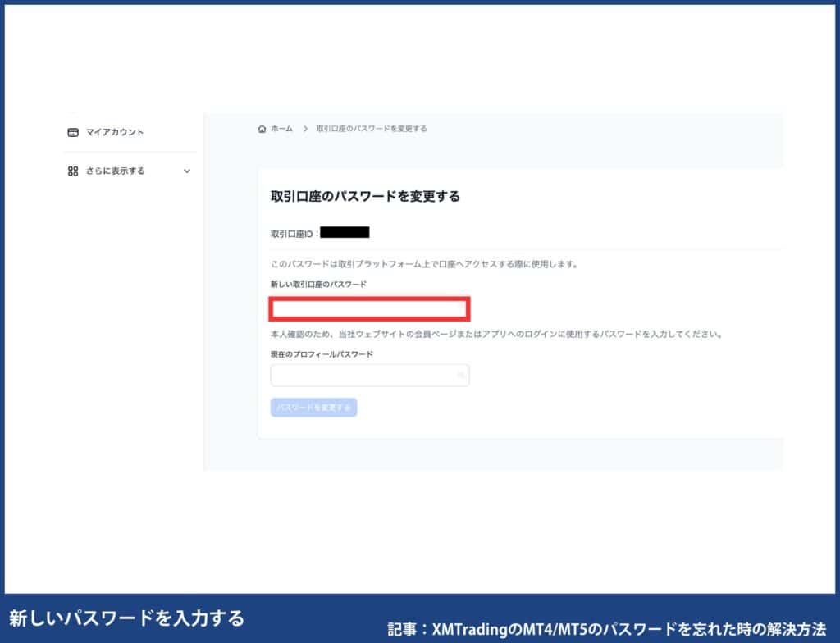
Task: Click the red-highlighted password box
Action: pos(369,309)
